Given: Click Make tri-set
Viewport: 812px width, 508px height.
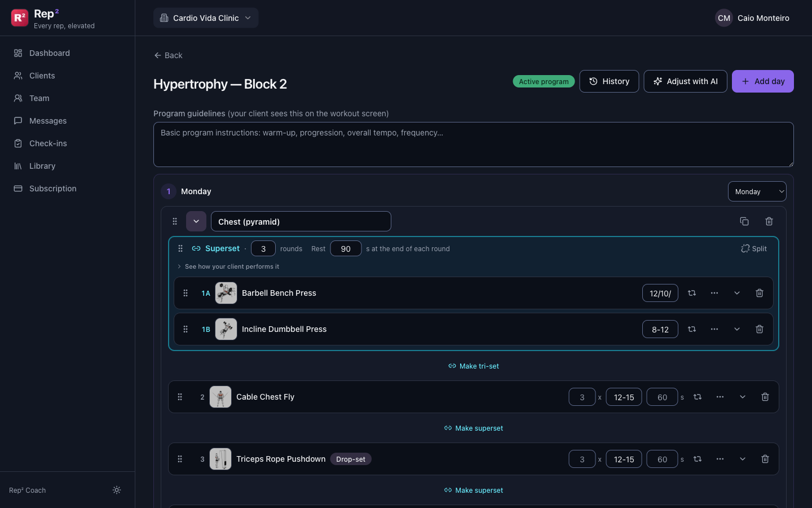Looking at the screenshot, I should pos(474,366).
